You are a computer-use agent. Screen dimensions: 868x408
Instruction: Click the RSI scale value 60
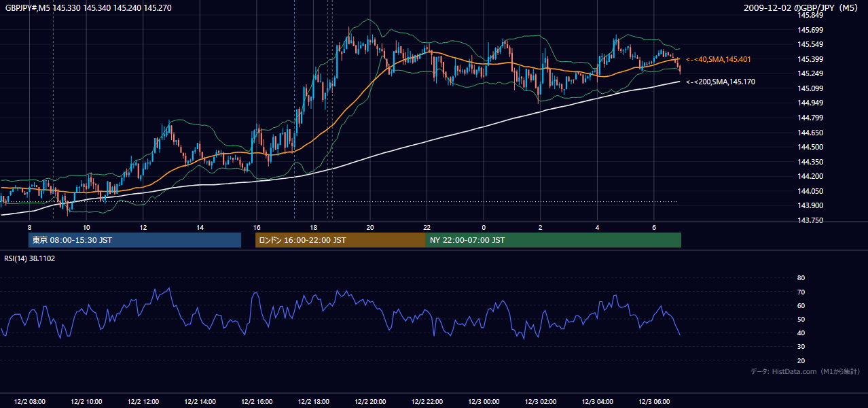tap(801, 306)
